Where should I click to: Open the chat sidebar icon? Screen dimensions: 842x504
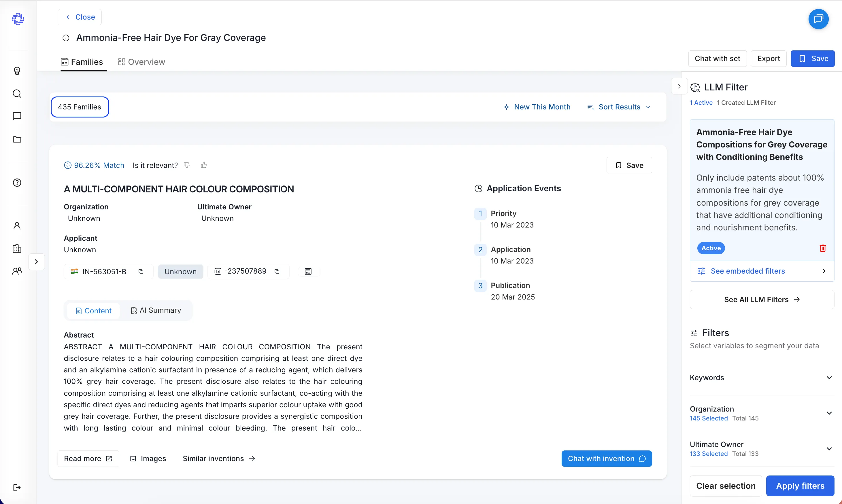17,116
